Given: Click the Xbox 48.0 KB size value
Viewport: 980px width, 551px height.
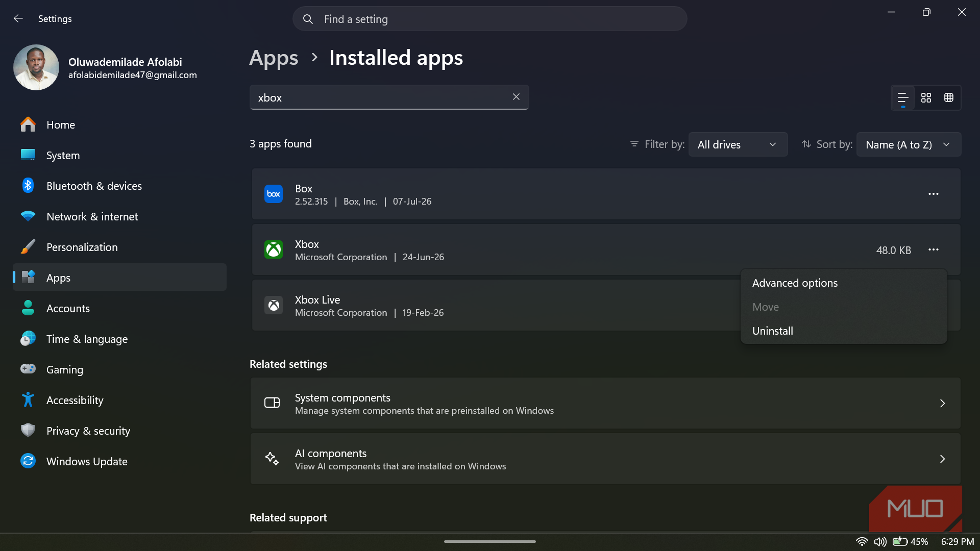Looking at the screenshot, I should pyautogui.click(x=894, y=250).
